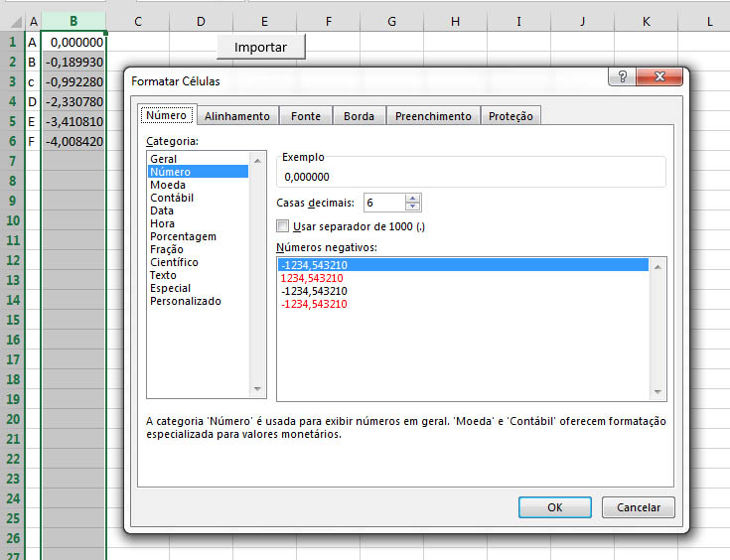730x560 pixels.
Task: Select column B header
Action: tap(73, 21)
